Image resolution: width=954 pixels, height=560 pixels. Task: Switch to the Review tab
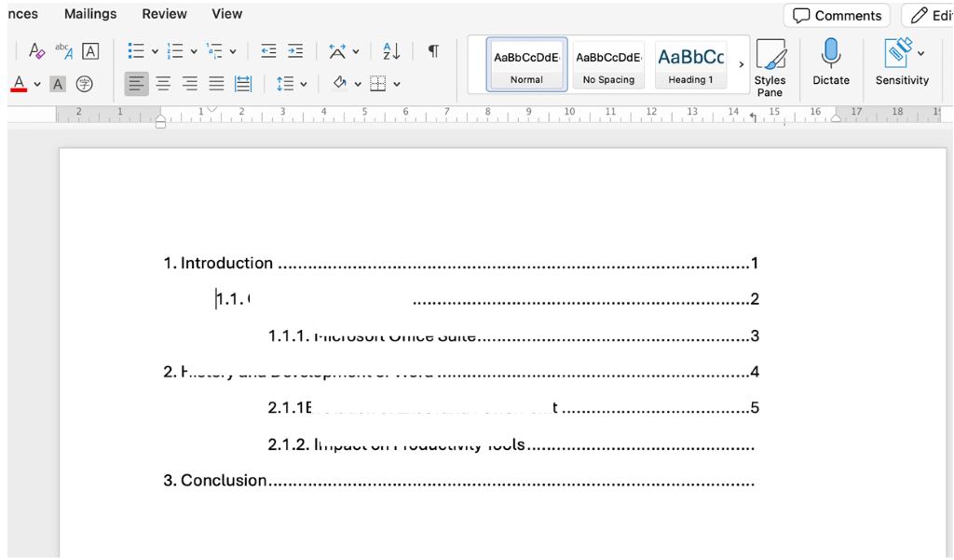pyautogui.click(x=164, y=14)
